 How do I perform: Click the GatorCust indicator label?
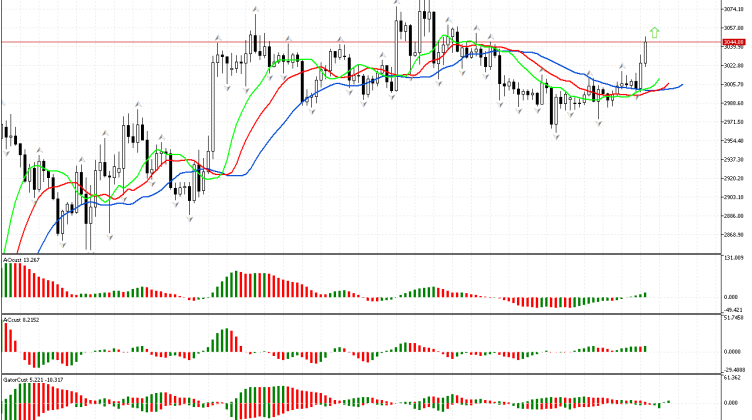(28, 380)
